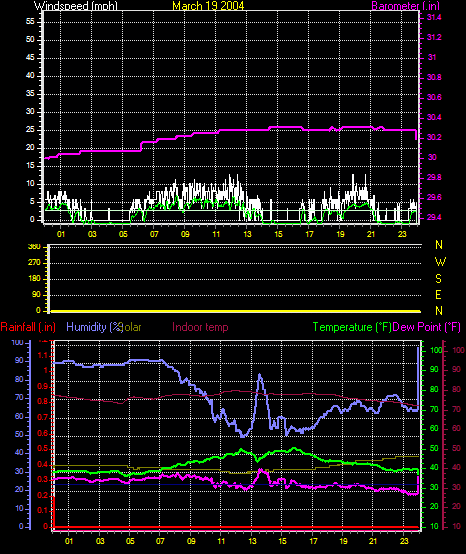Click the humidity spike peak near hour 13
Screen dimensions: 466x554
260,375
